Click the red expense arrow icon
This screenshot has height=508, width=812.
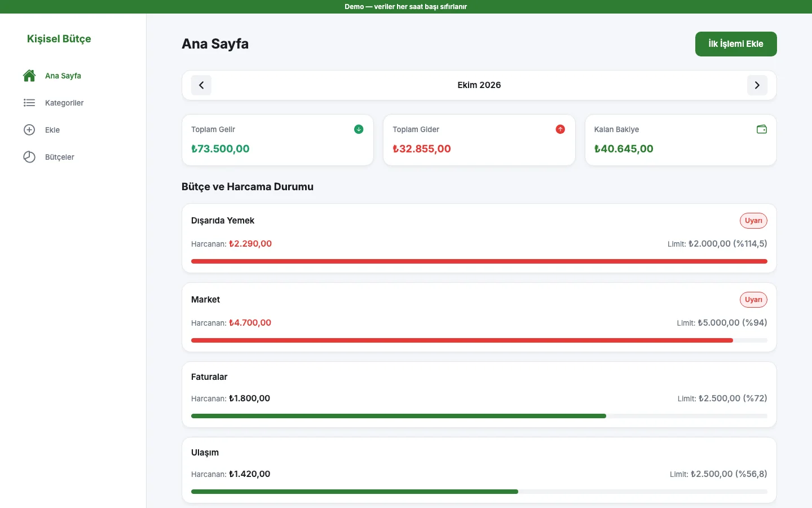560,129
